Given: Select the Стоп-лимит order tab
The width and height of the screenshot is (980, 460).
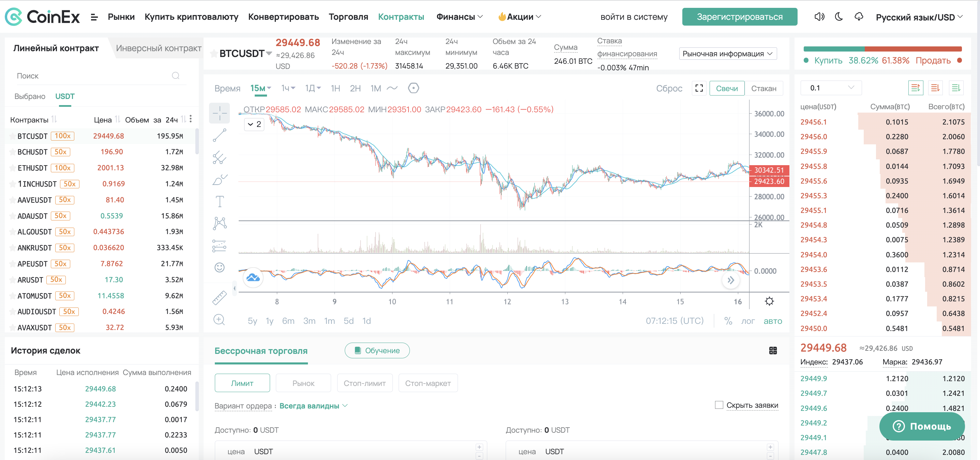Looking at the screenshot, I should tap(365, 383).
